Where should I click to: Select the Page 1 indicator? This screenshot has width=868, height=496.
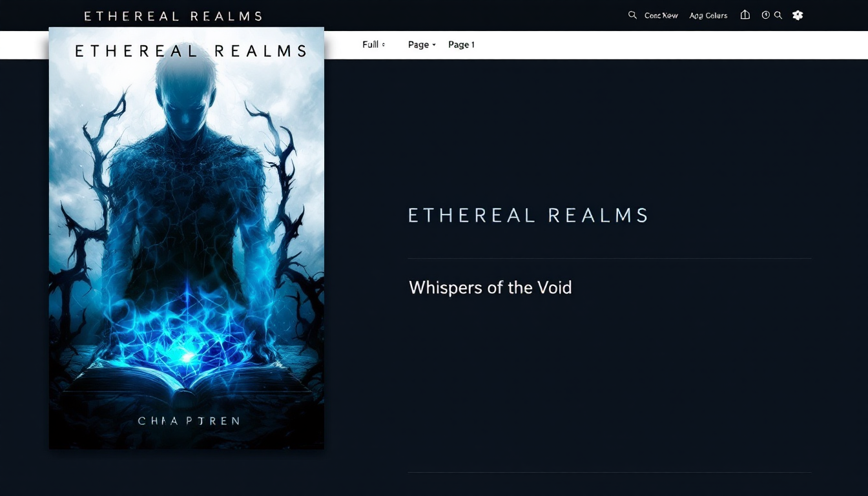coord(461,45)
